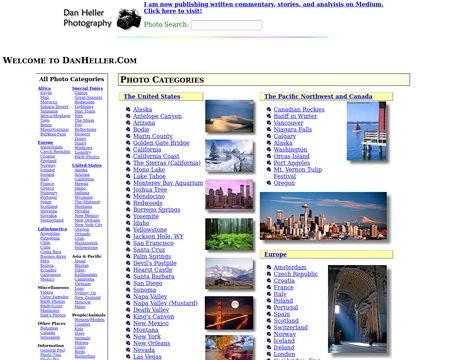The width and height of the screenshot is (450, 360).
Task: Open Special Topics heading in sidebar
Action: (87, 88)
